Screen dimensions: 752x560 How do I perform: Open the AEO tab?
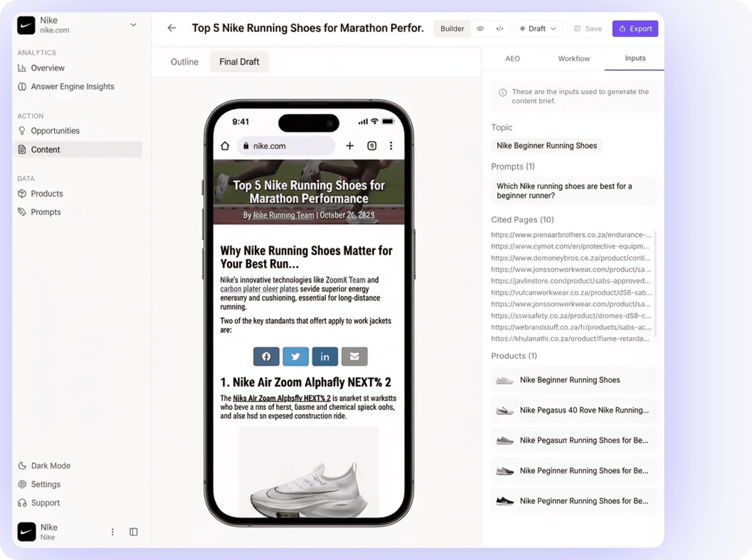512,59
